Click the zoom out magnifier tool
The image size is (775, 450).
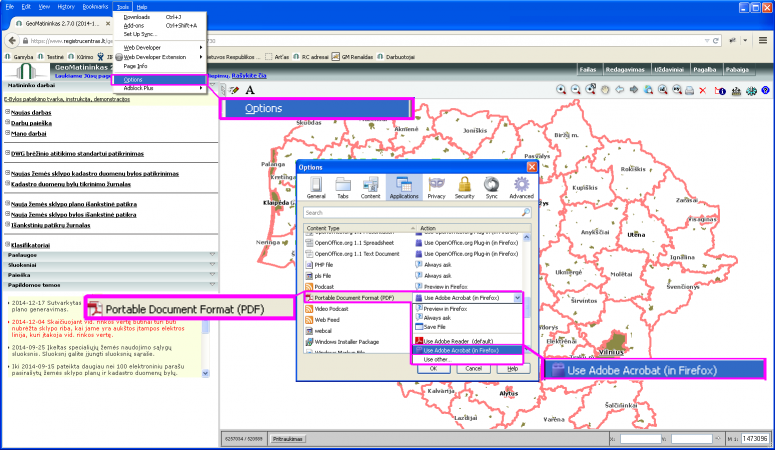click(x=575, y=90)
